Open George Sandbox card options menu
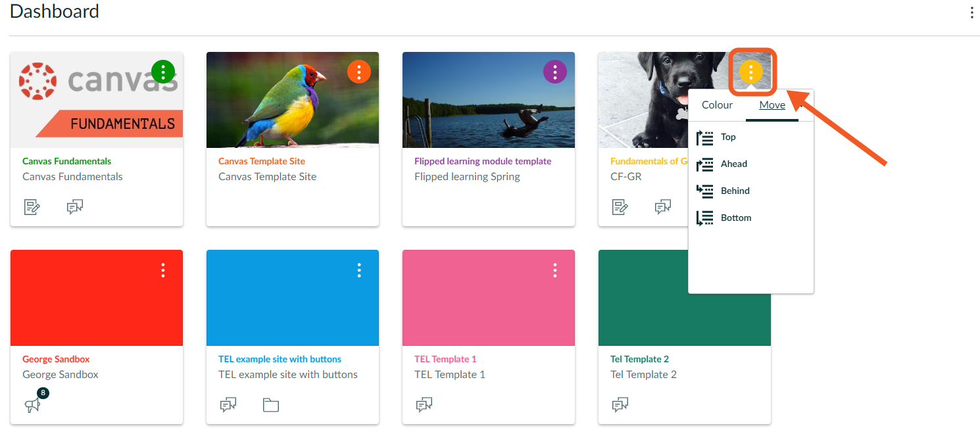This screenshot has width=980, height=430. [163, 270]
